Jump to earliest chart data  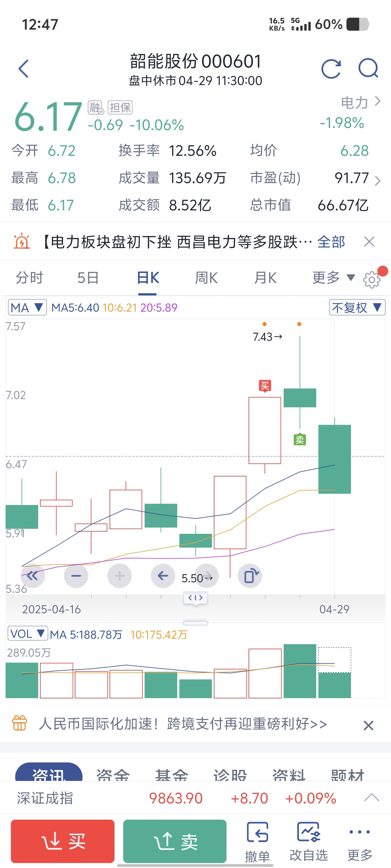[33, 576]
